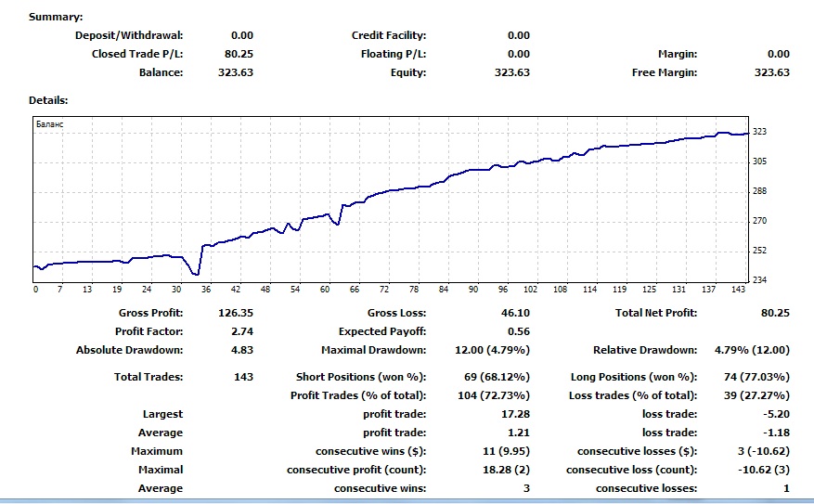Screen dimensions: 814x504
Task: Click the average profit trade value 1.21
Action: (519, 433)
